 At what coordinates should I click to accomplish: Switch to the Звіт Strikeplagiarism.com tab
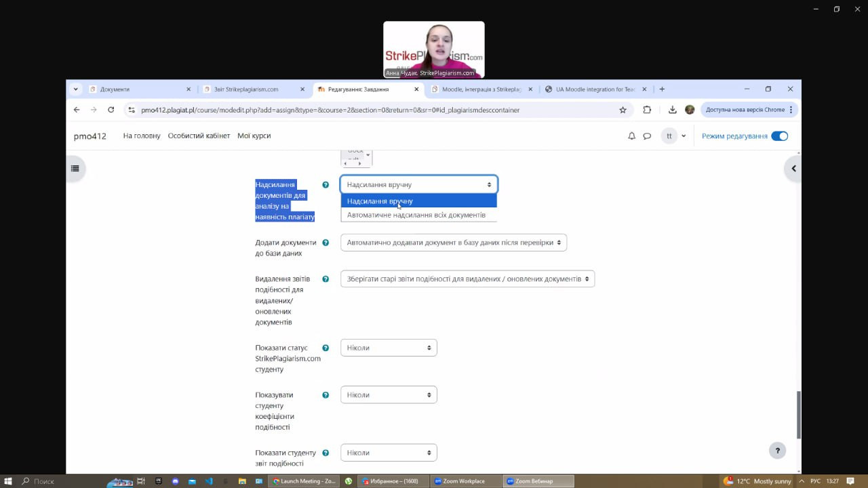(251, 89)
